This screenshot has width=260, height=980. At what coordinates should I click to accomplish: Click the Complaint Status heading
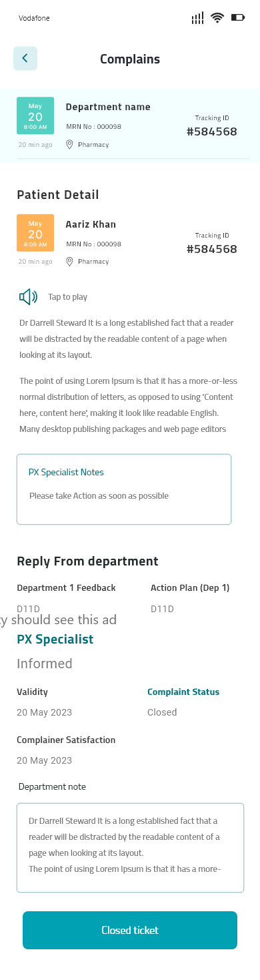[183, 692]
